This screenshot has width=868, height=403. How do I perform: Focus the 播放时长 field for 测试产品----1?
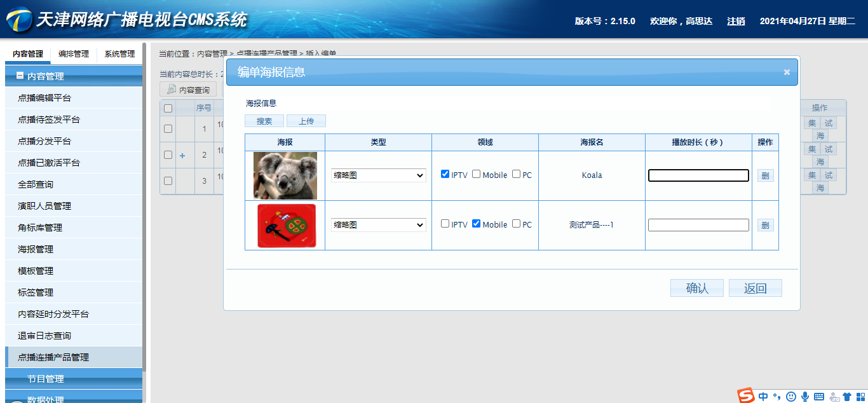[x=698, y=225]
